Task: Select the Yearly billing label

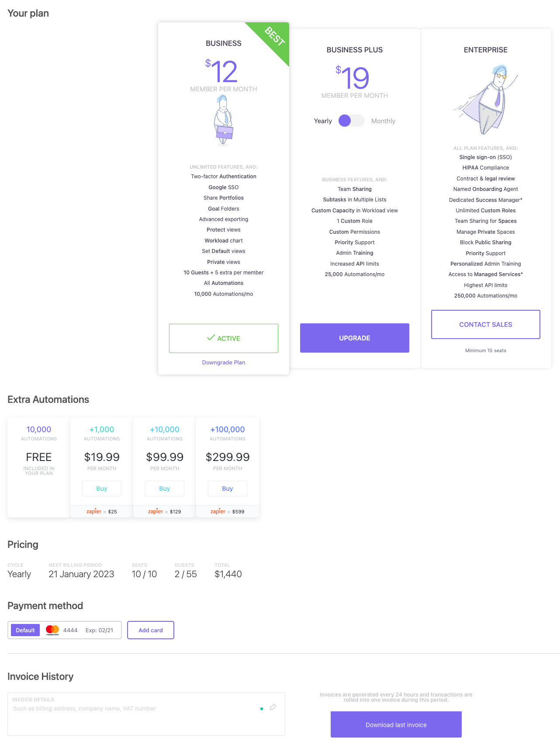Action: tap(323, 121)
